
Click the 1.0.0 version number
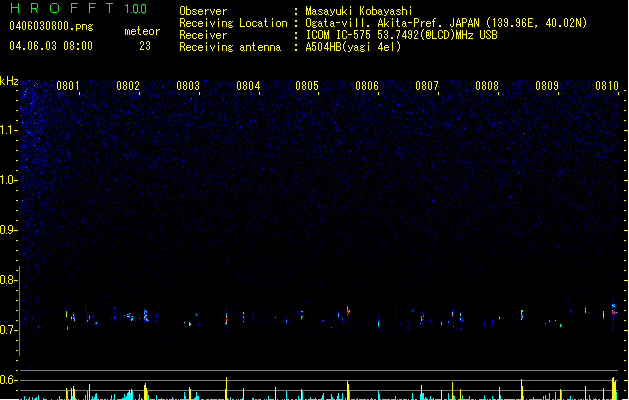coord(136,9)
